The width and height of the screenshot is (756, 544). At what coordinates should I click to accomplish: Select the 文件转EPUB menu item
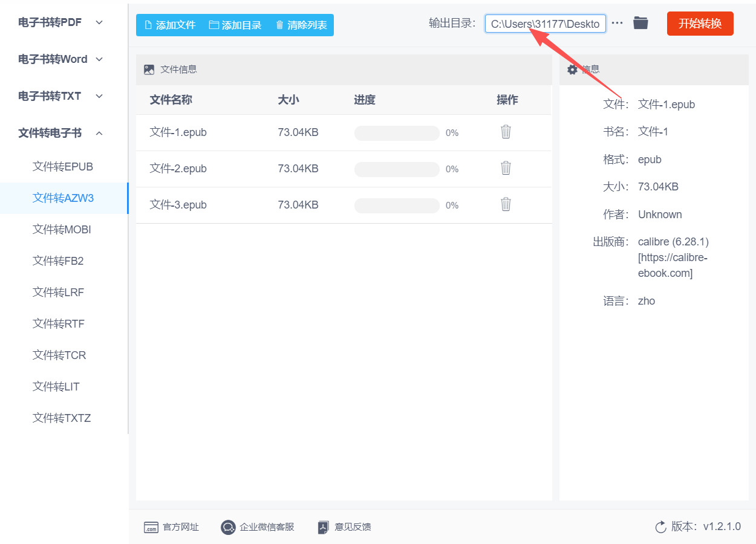coord(63,167)
